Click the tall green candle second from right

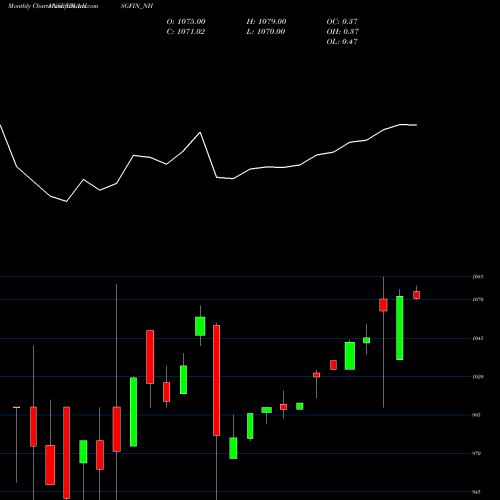click(x=400, y=328)
